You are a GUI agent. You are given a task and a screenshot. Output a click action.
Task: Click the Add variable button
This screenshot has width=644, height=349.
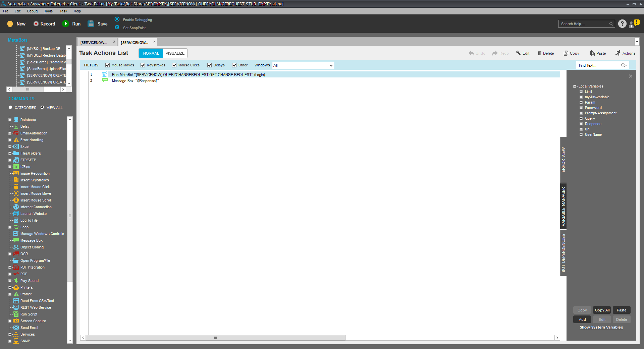point(582,319)
